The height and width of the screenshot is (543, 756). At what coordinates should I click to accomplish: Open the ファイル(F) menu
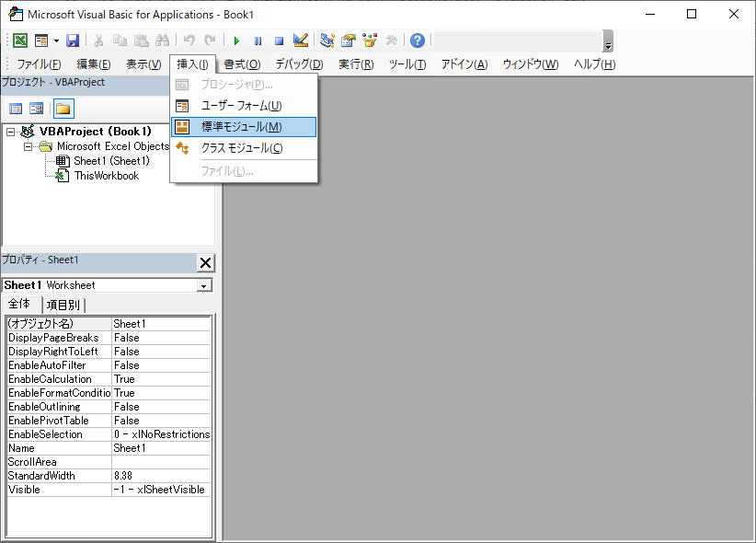point(39,64)
